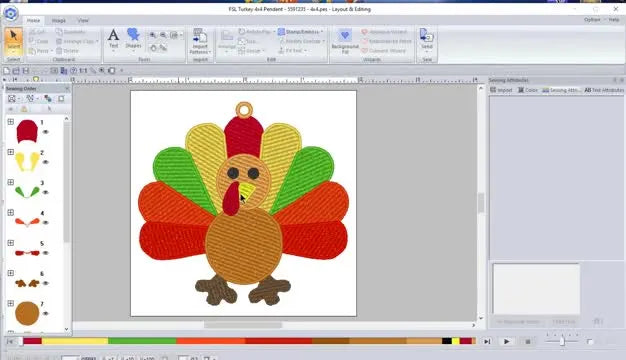
Task: Click the green segment in thread color bar
Action: [x=142, y=341]
